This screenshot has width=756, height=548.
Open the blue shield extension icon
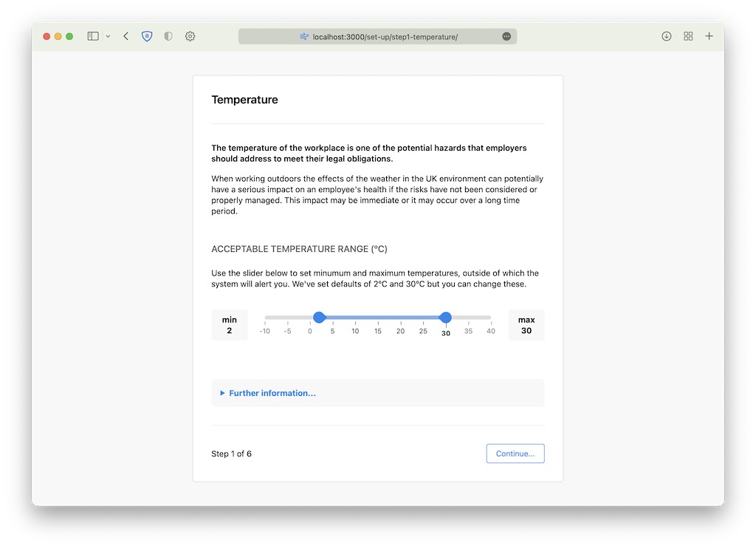(147, 36)
